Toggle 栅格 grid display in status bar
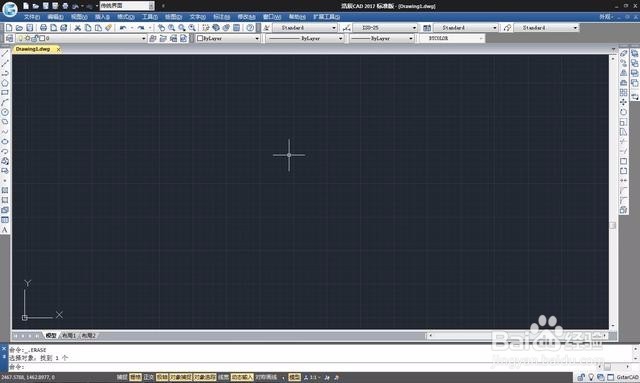The width and height of the screenshot is (640, 383). point(135,377)
